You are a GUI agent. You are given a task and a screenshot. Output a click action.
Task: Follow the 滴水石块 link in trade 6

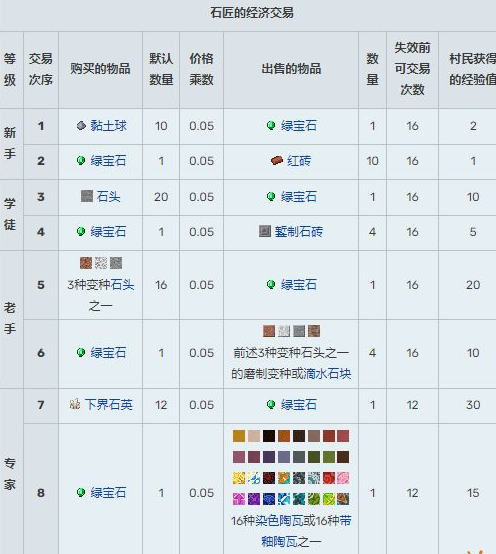[x=327, y=374]
